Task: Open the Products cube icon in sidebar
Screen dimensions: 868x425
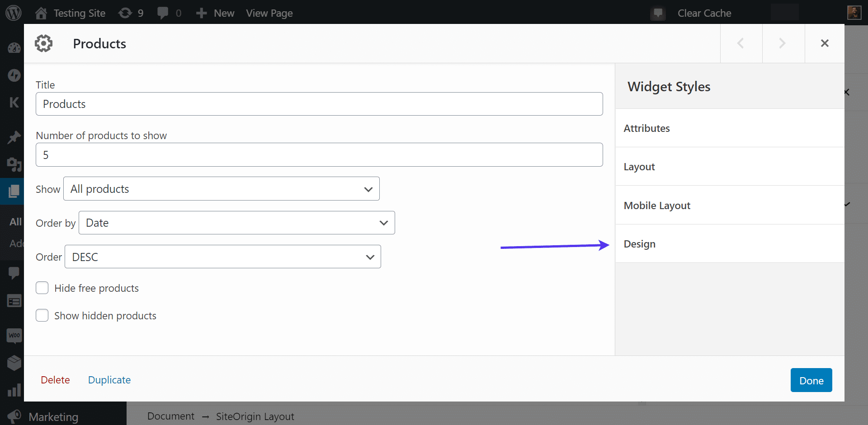Action: click(x=14, y=363)
